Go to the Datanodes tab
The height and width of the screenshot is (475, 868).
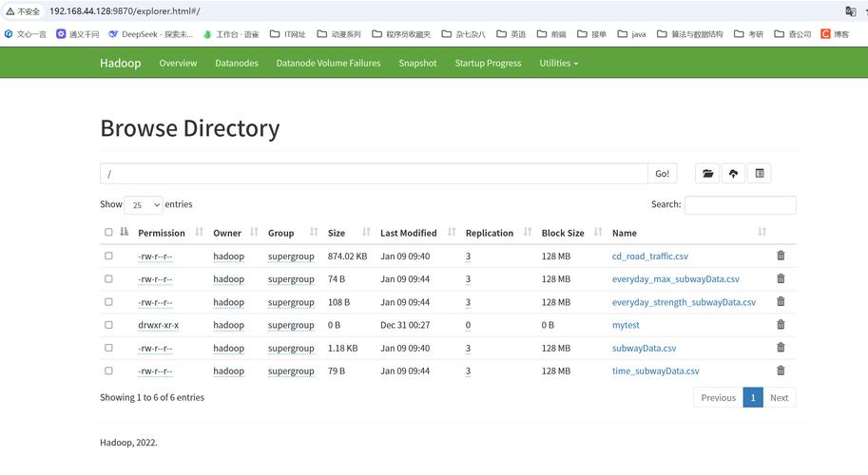tap(237, 64)
